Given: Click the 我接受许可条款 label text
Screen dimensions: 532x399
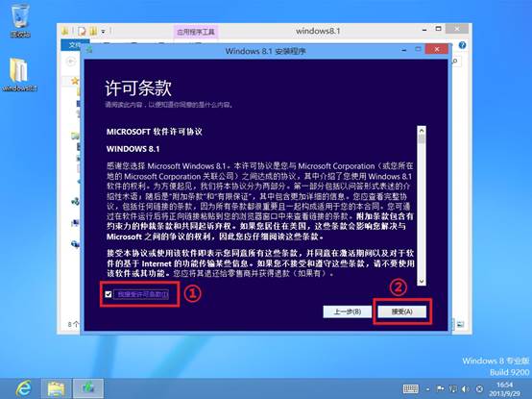Looking at the screenshot, I should click(141, 294).
